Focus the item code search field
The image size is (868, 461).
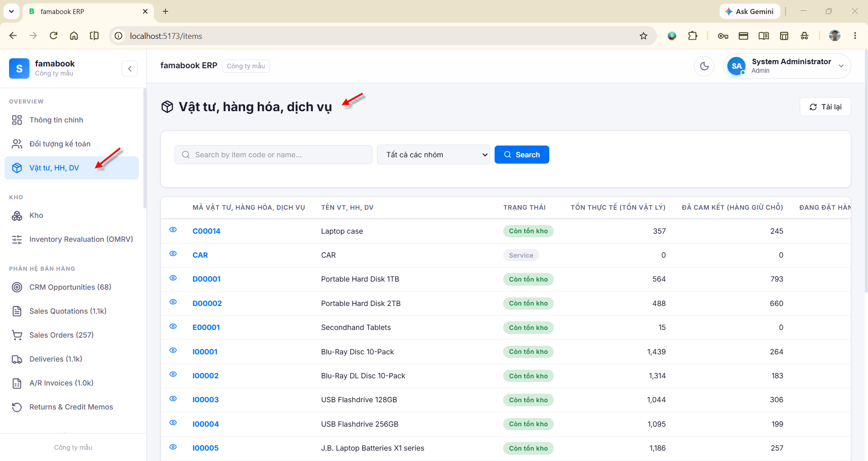pyautogui.click(x=274, y=155)
